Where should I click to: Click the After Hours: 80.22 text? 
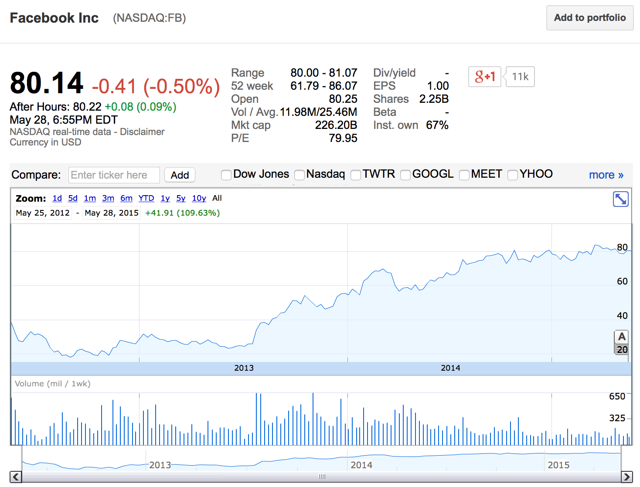click(55, 107)
